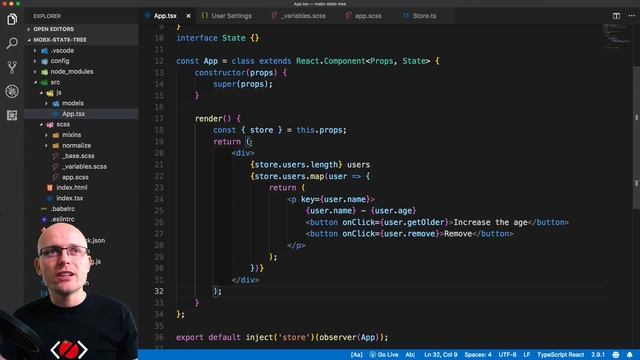Open index.tsx file
Screen dimensions: 640x360
coord(69,198)
